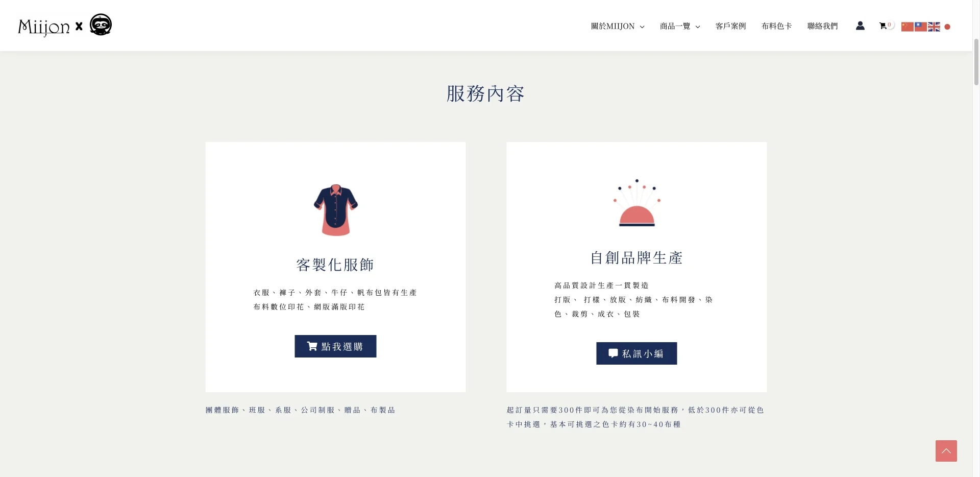The image size is (980, 477).
Task: Switch language with the UK flag
Action: [x=934, y=27]
